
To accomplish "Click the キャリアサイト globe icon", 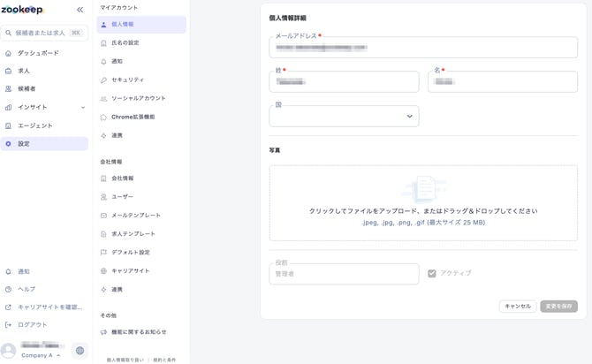I will point(104,271).
